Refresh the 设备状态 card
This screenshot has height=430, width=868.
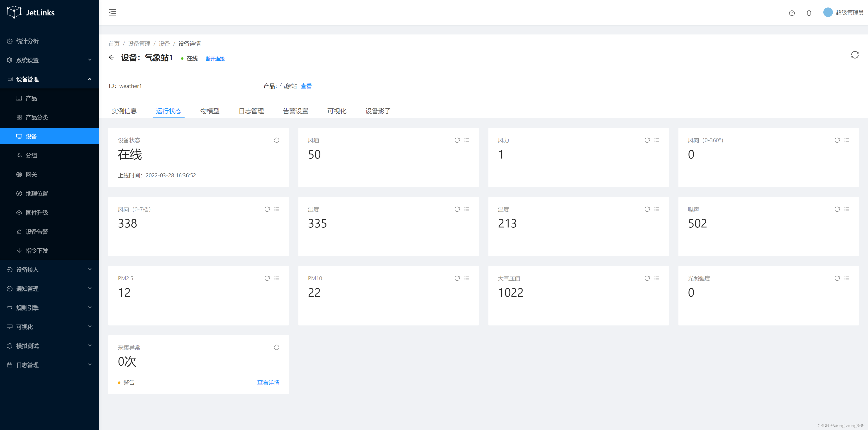pos(276,140)
